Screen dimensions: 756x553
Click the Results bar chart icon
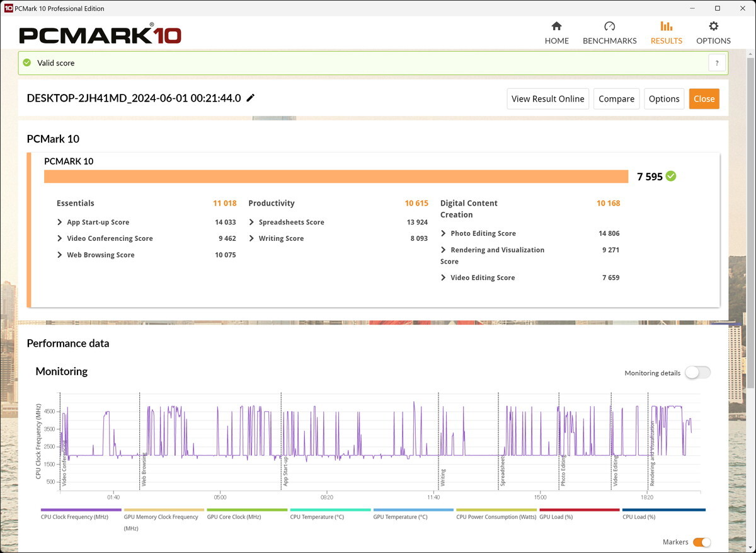[x=666, y=26]
